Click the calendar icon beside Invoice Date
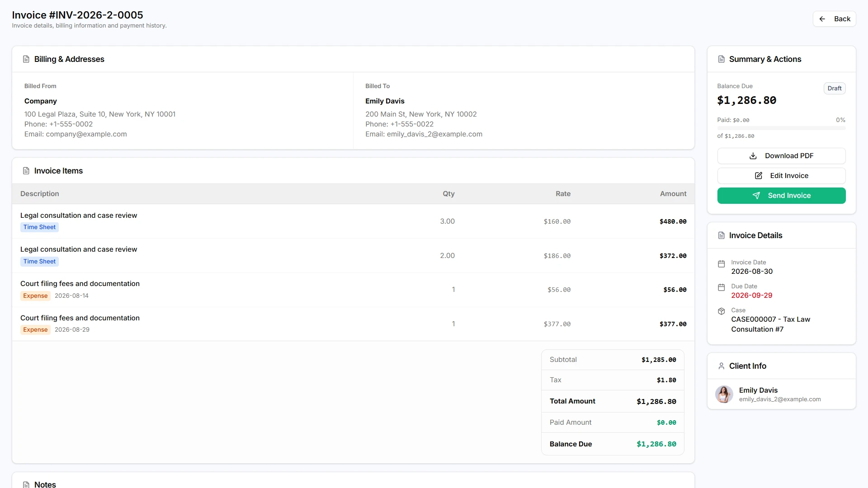Viewport: 868px width, 488px height. point(722,264)
